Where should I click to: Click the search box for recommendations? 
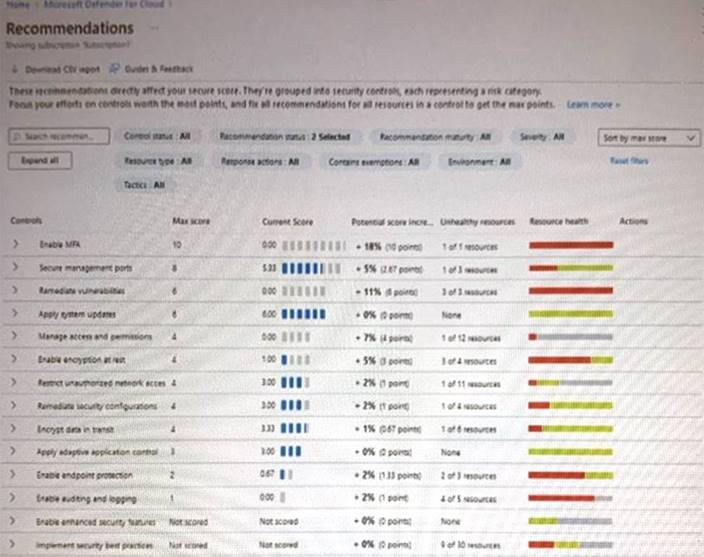pos(57,136)
